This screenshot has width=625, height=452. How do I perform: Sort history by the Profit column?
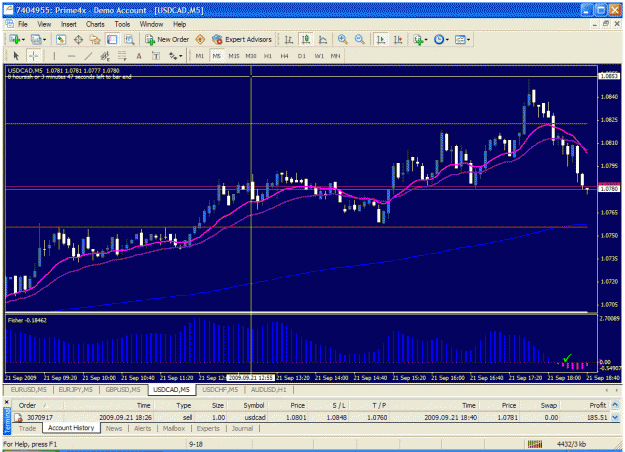click(584, 405)
